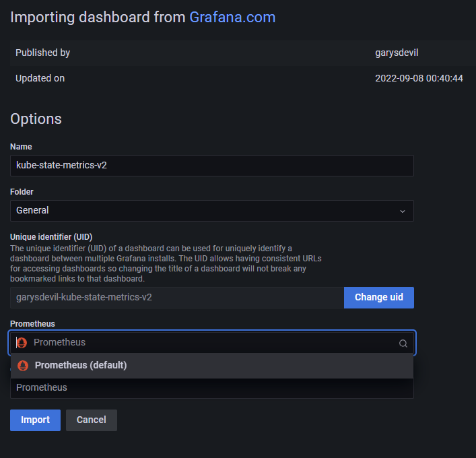Click the Prometheus flame icon in search field

click(x=22, y=343)
